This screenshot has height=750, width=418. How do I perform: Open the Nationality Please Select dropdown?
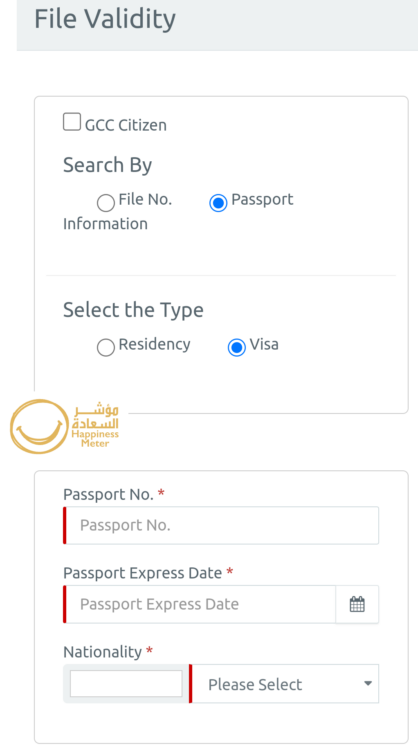click(x=285, y=684)
